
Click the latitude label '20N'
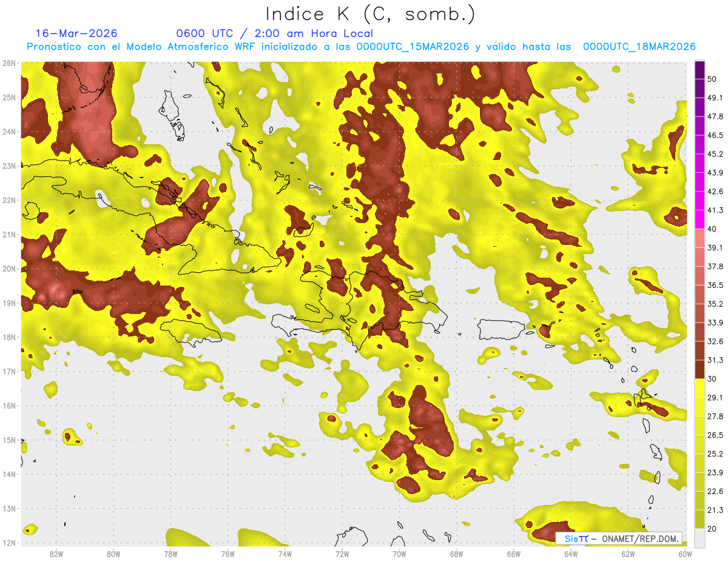point(9,269)
